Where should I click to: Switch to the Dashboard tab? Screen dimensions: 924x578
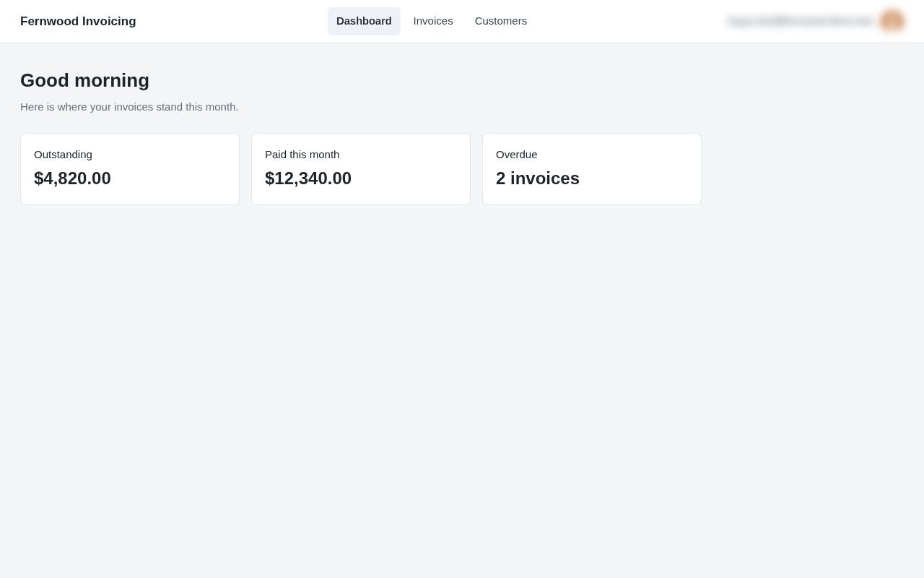pyautogui.click(x=364, y=21)
